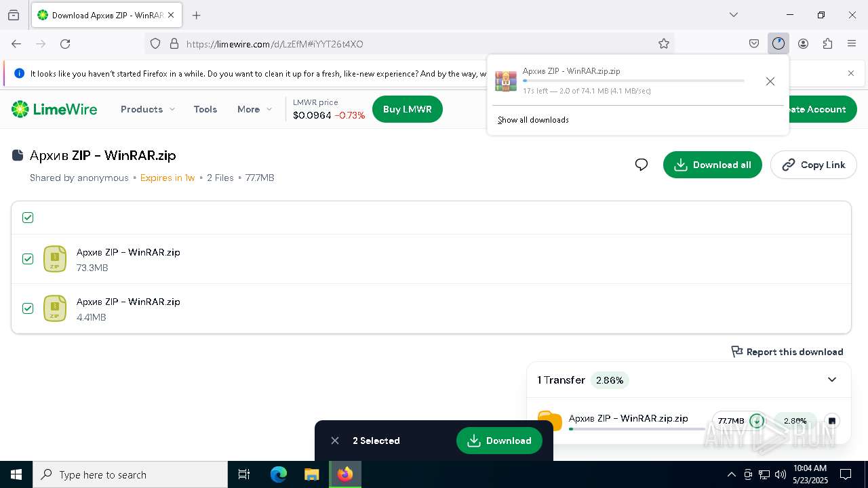Open a new browser tab
This screenshot has width=868, height=488.
[x=197, y=15]
